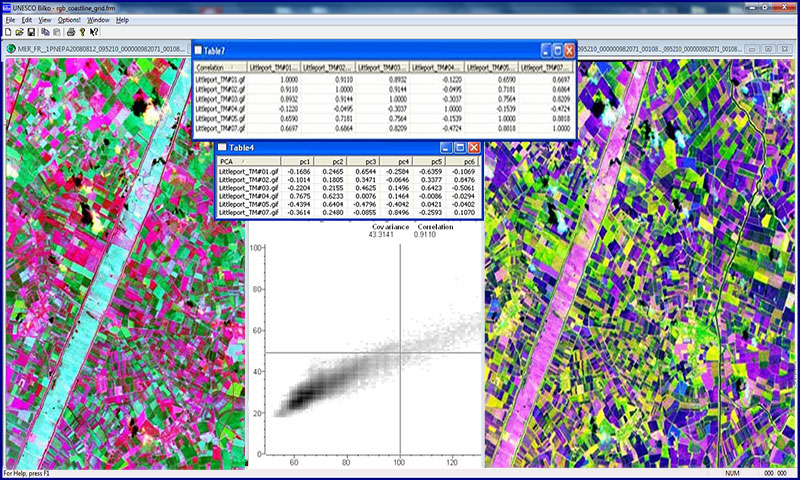This screenshot has width=800, height=480.
Task: Click the Littleport_TM#01 column header in Table7
Action: click(x=273, y=67)
